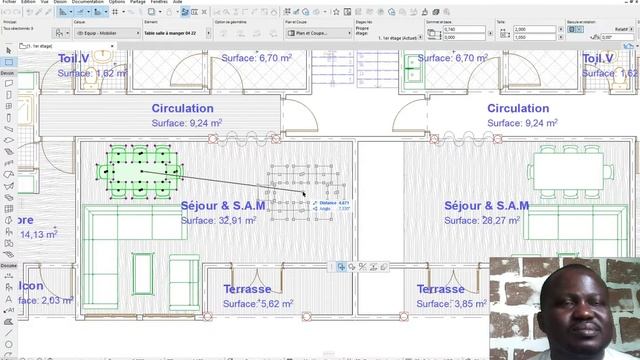The height and width of the screenshot is (360, 640).
Task: Click the Sommet et base top value field
Action: (x=464, y=29)
